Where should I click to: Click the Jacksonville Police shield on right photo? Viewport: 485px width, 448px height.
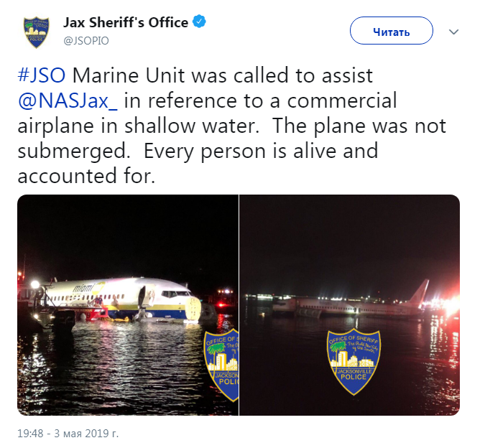click(x=354, y=362)
